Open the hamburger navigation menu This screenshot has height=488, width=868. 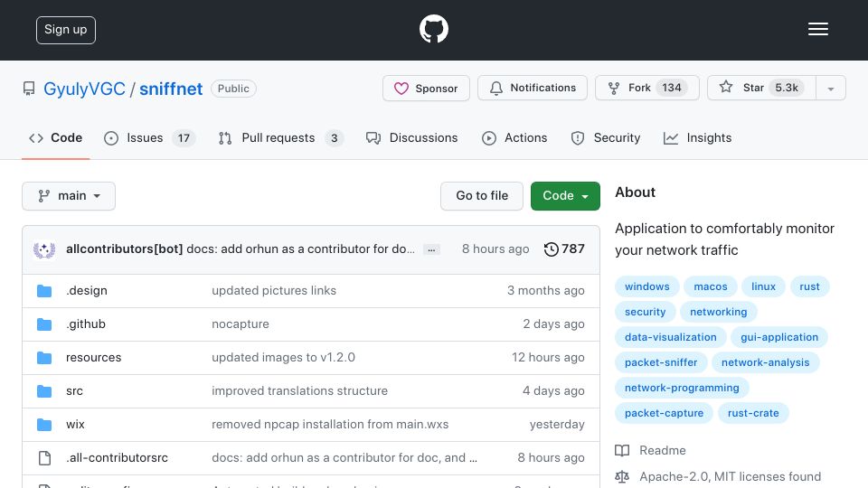(817, 29)
